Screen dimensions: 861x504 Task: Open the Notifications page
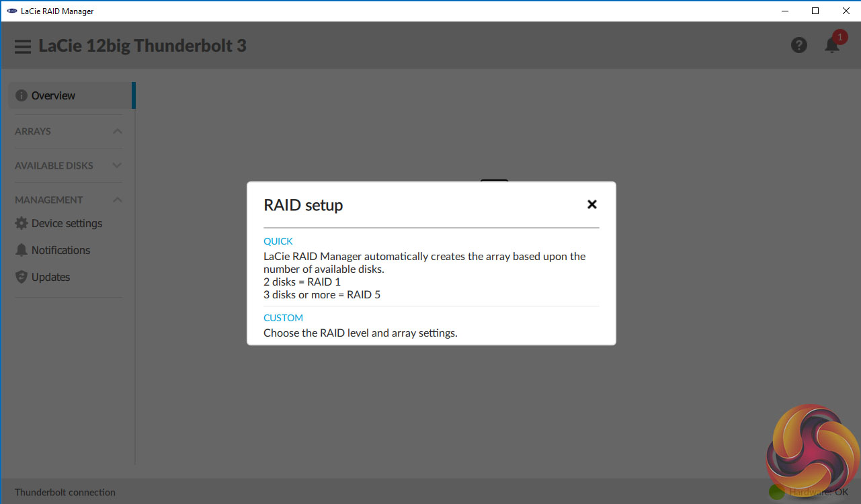[52, 250]
